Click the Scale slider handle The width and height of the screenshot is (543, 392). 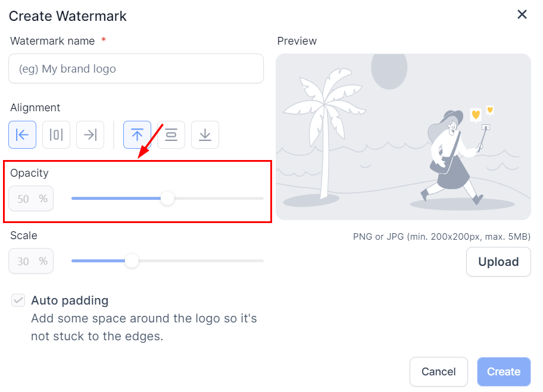[x=132, y=261]
